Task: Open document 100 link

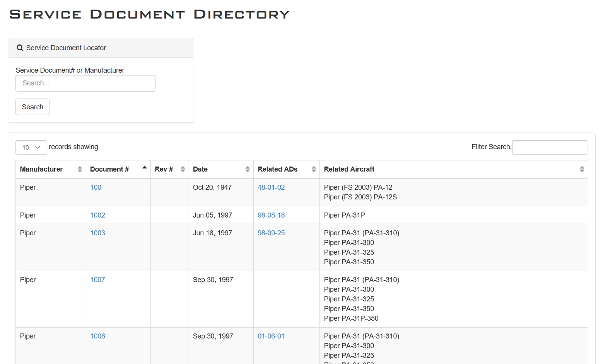Action: [x=96, y=187]
